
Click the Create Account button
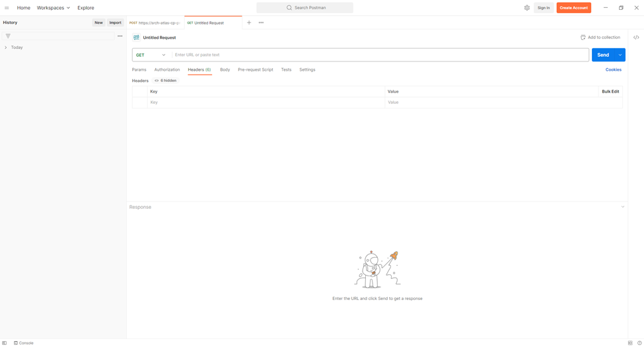(573, 8)
